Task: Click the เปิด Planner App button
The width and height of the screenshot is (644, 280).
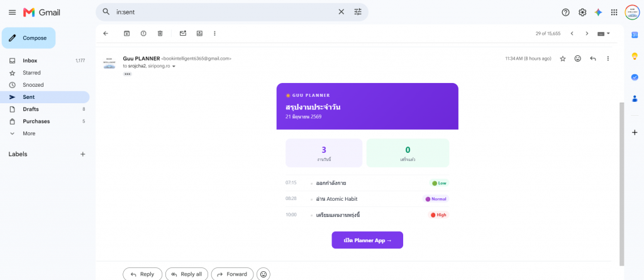Action: pyautogui.click(x=367, y=240)
